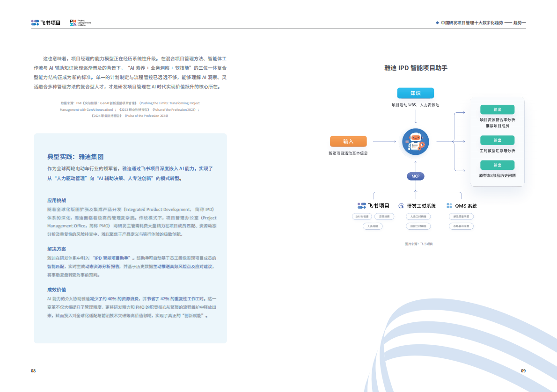Click the text 原型车/部品历史问题
The height and width of the screenshot is (392, 557).
497,176
